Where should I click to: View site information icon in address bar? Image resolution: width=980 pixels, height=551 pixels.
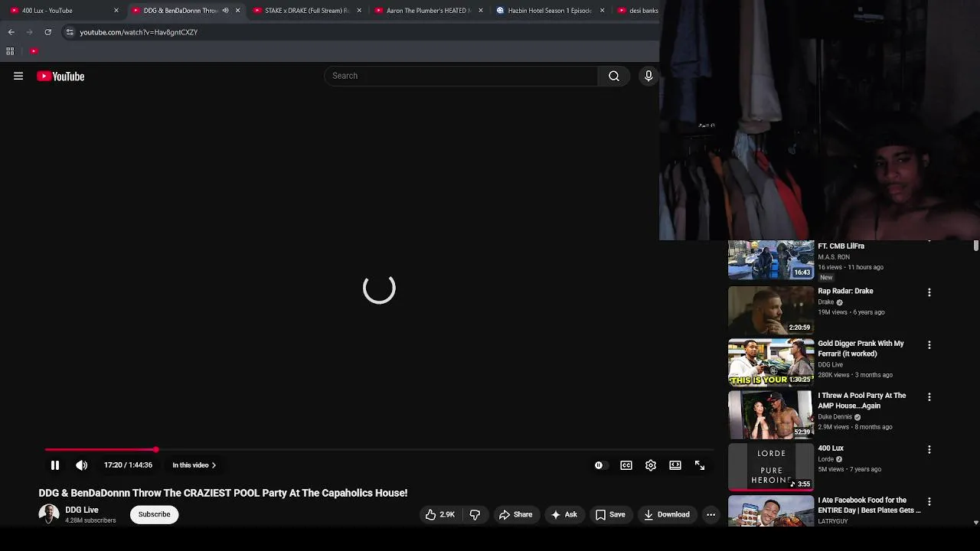pos(70,32)
